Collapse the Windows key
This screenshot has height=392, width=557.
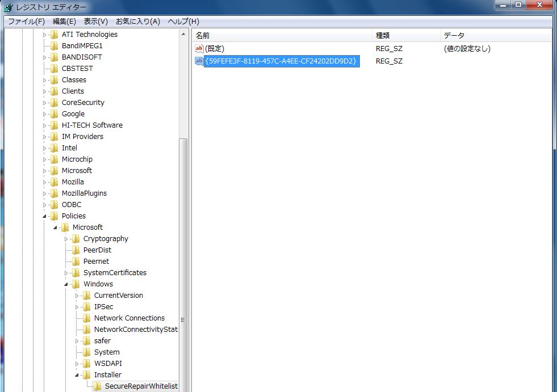pyautogui.click(x=66, y=284)
